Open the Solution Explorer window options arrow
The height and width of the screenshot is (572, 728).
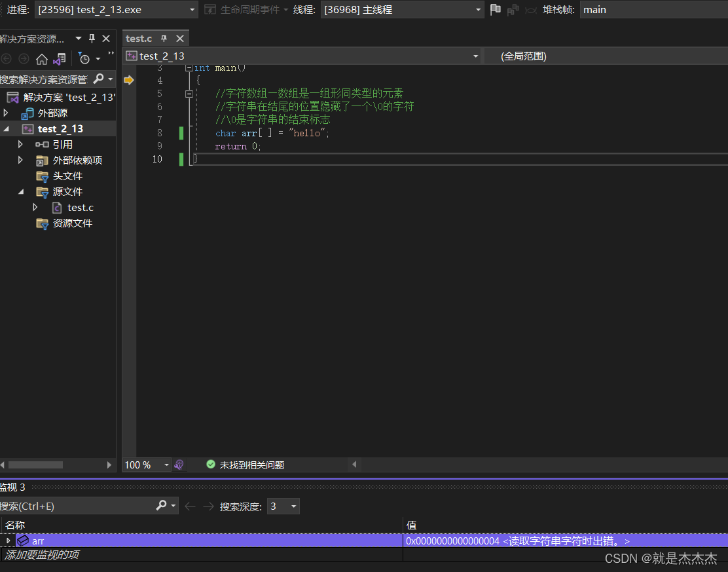click(x=79, y=39)
